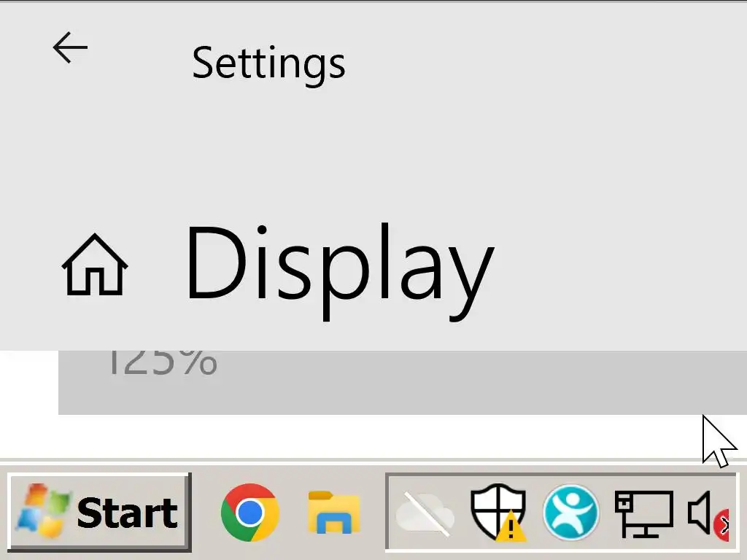This screenshot has height=560, width=747.
Task: Click the yellow warning badge on the shield
Action: click(511, 526)
